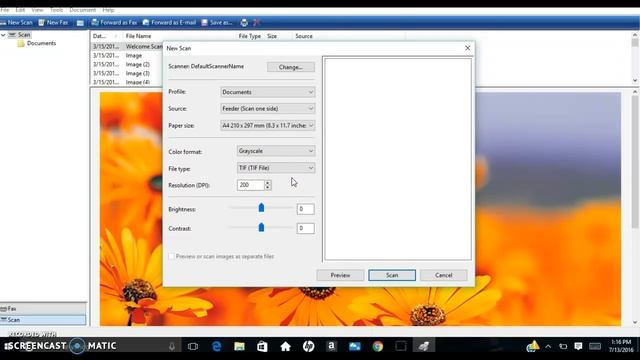The width and height of the screenshot is (640, 360).
Task: Click the microphone icon in taskbar
Action: [x=172, y=346]
